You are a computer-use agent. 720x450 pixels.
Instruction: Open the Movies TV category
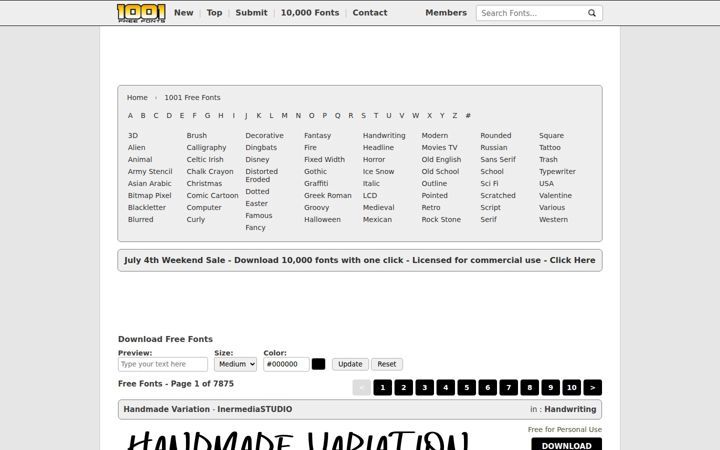click(x=439, y=147)
